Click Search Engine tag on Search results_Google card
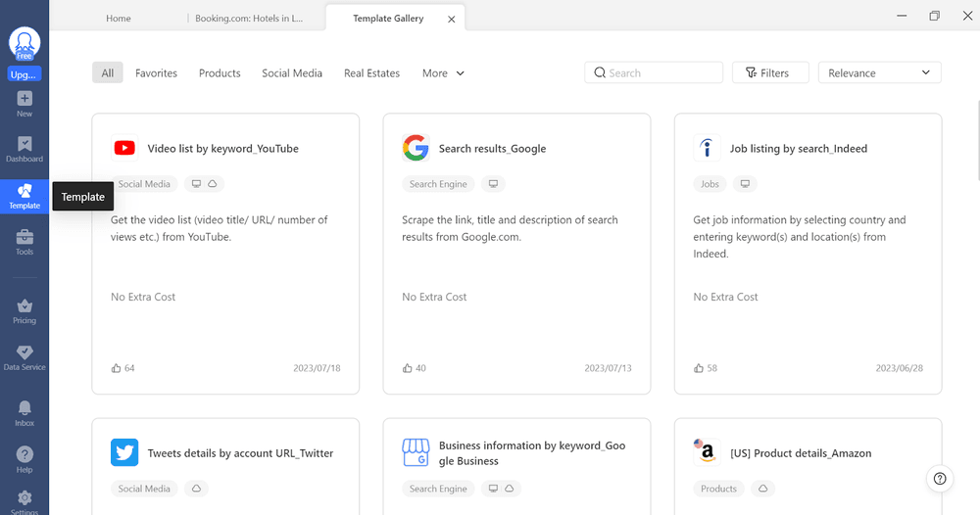980x515 pixels. click(x=438, y=184)
